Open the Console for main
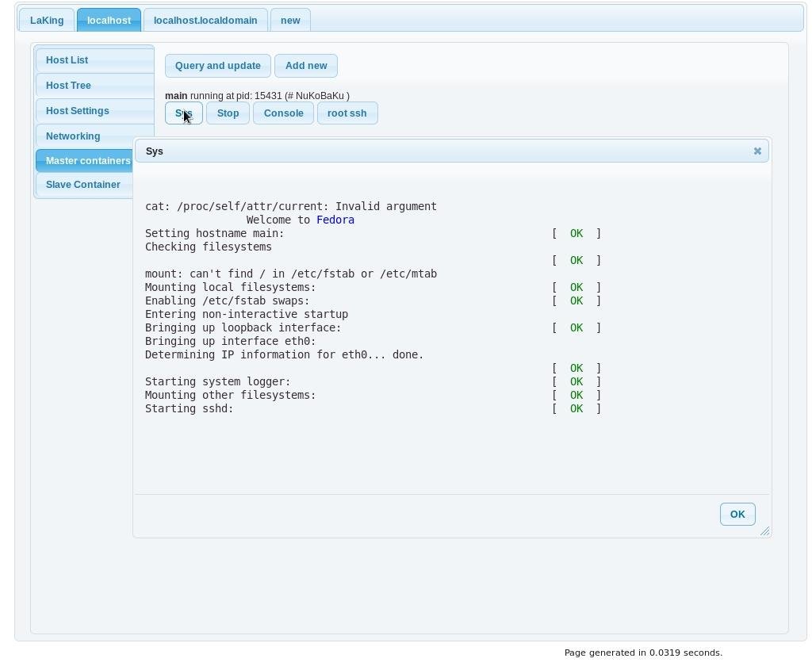The width and height of the screenshot is (812, 666). point(284,113)
